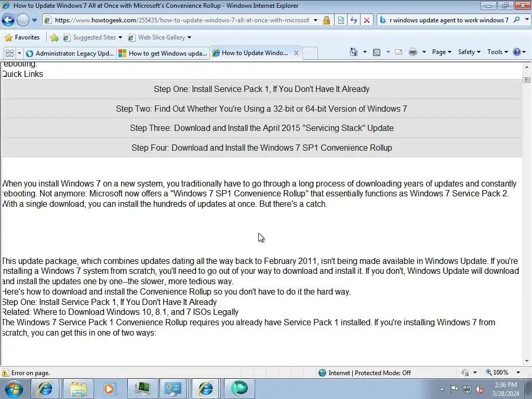Open Related: Where to Download Windows ISOs link
Viewport: 532px width, 399px height.
(120, 312)
